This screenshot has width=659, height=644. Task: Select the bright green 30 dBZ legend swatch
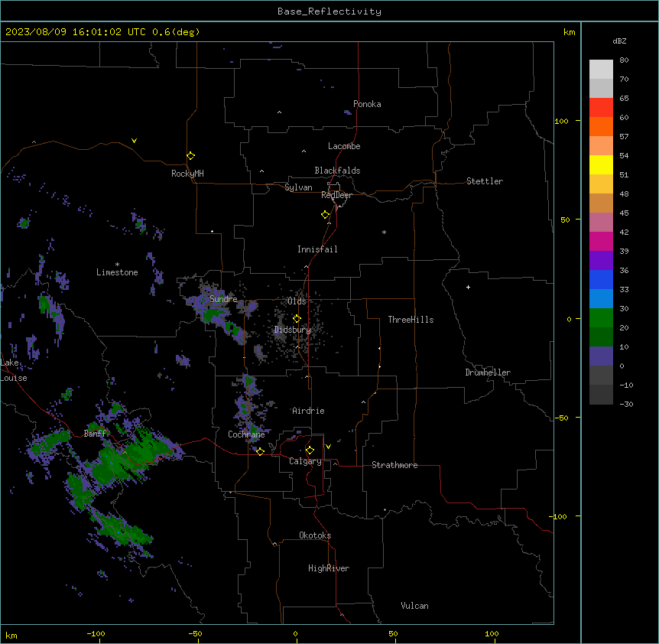pyautogui.click(x=601, y=318)
